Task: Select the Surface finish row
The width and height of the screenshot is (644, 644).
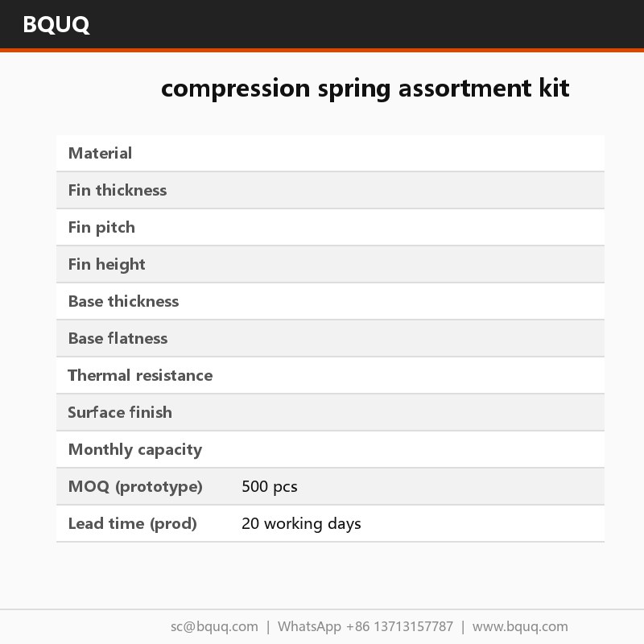Action: pos(330,412)
